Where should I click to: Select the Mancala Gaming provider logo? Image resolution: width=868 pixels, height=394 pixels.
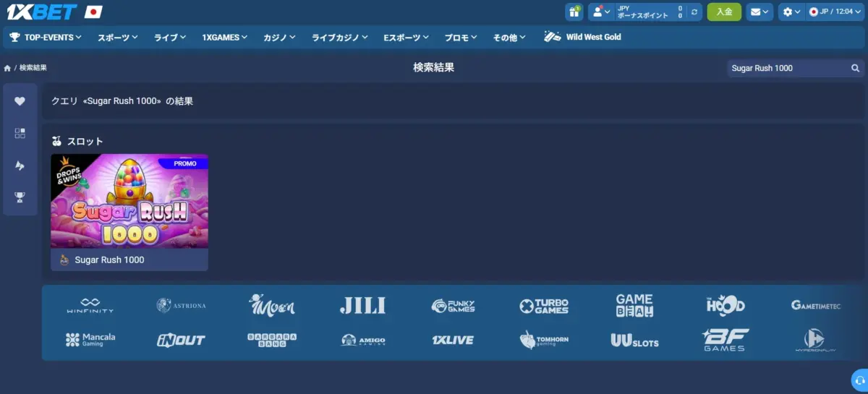tap(90, 340)
